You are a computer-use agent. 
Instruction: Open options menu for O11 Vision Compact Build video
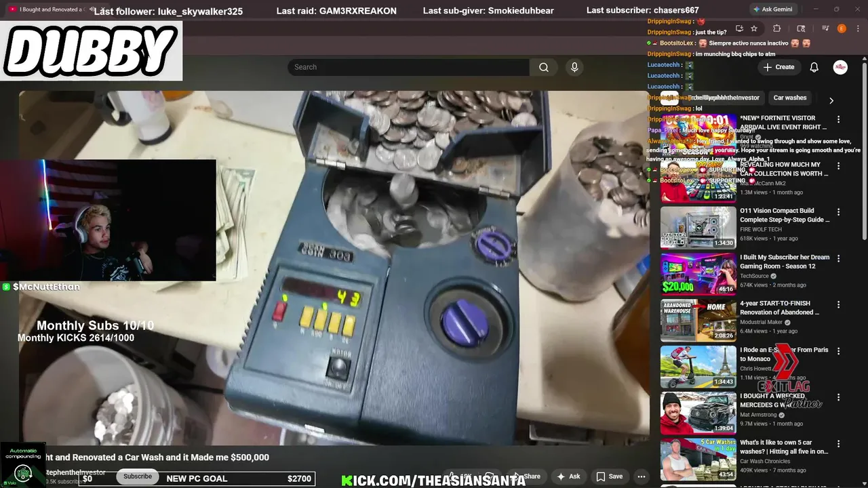point(838,212)
